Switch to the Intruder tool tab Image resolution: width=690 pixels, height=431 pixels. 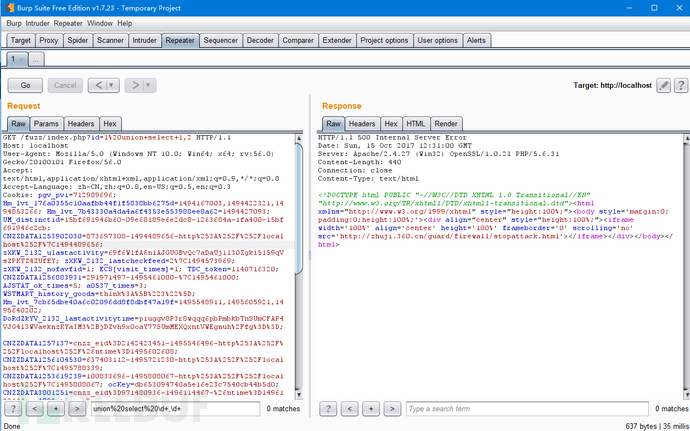145,41
